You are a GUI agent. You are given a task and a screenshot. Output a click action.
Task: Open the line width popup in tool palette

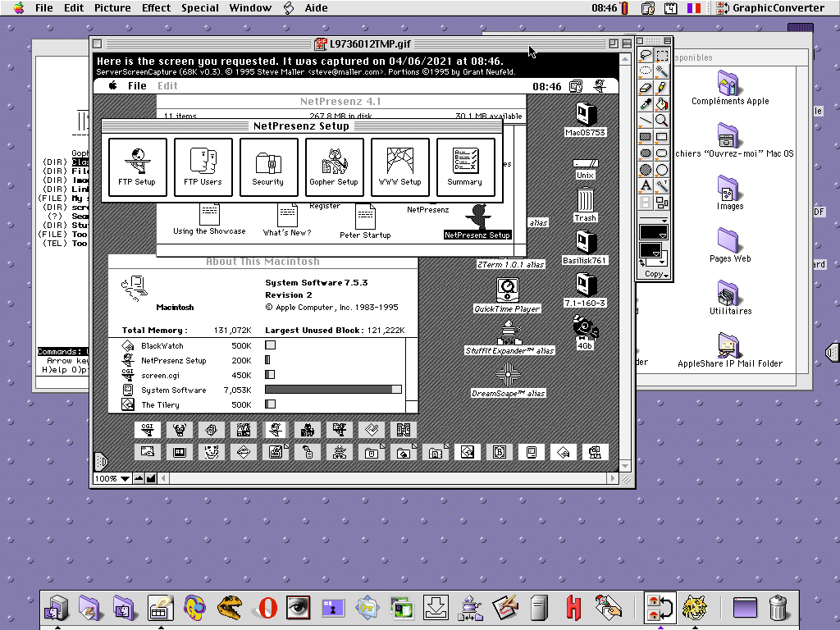click(655, 220)
